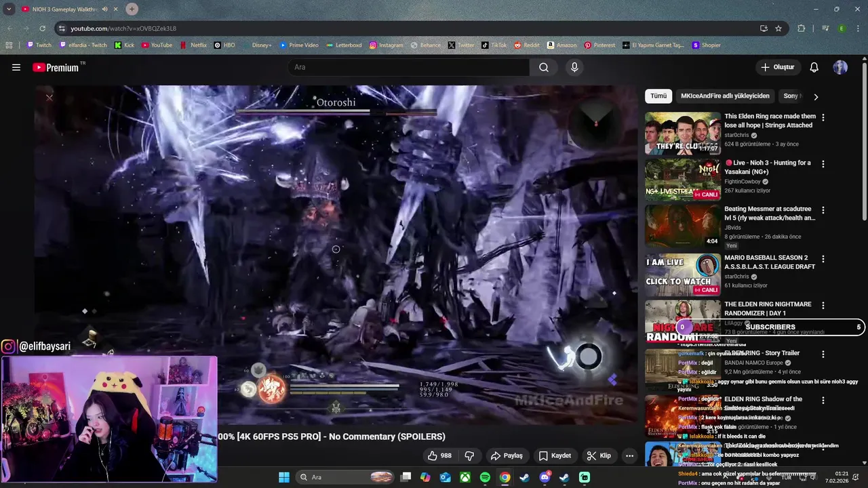Select the Tümü filter chip
This screenshot has height=488, width=868.
click(x=658, y=96)
